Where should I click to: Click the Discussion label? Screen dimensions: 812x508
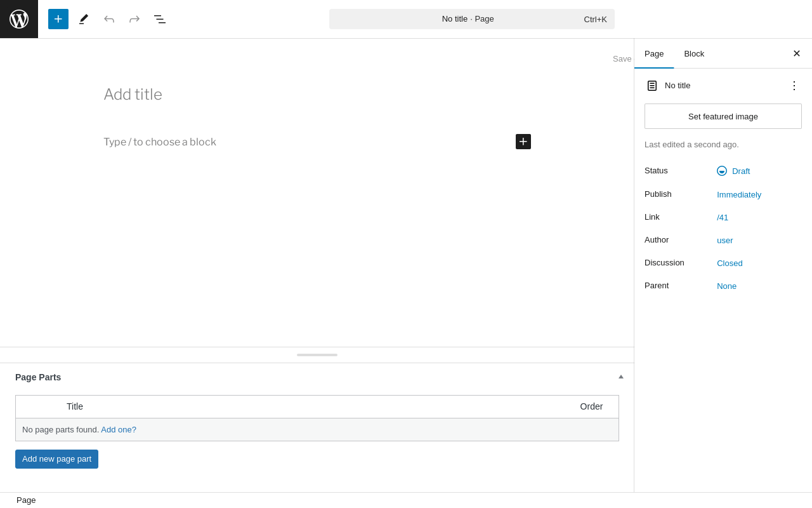[x=664, y=262]
